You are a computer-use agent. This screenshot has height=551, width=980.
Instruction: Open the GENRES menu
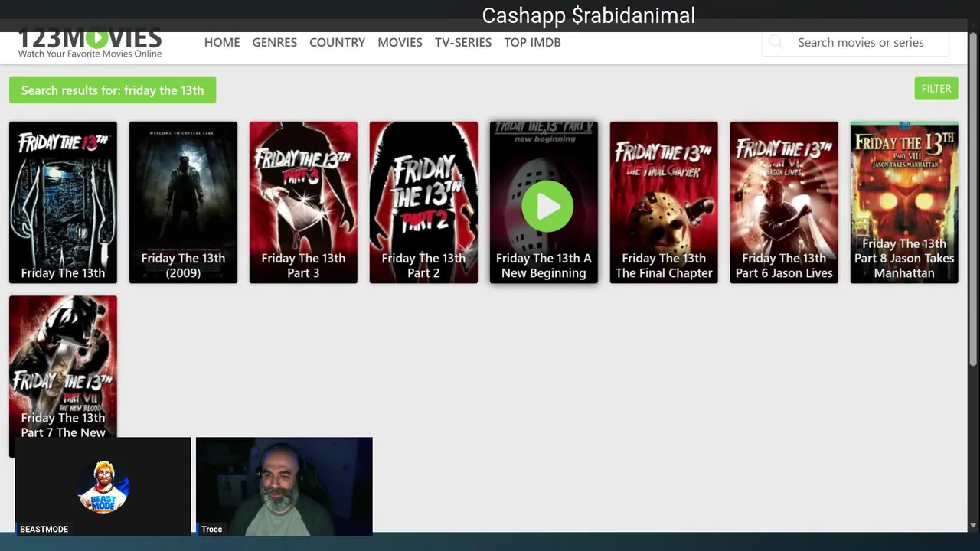click(274, 42)
